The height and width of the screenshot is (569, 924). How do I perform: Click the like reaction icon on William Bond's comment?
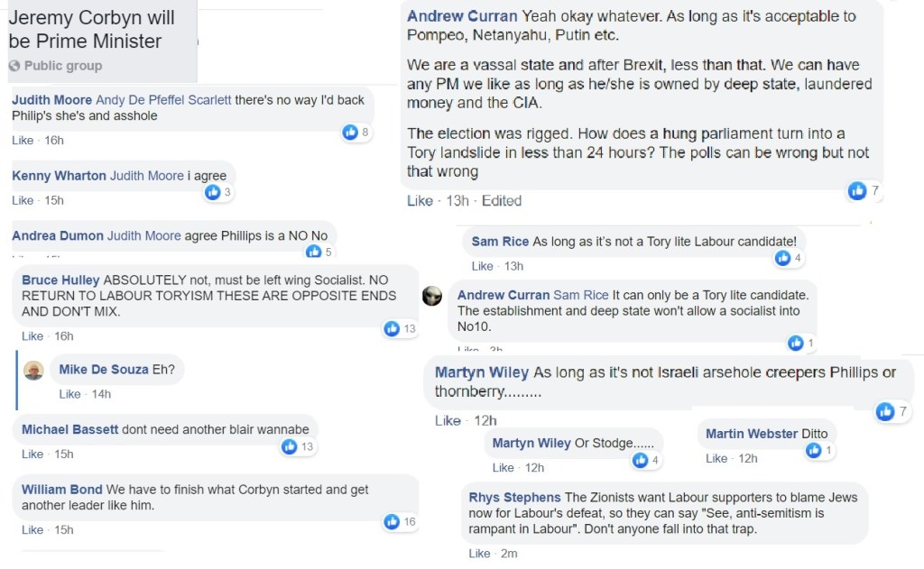[x=392, y=521]
